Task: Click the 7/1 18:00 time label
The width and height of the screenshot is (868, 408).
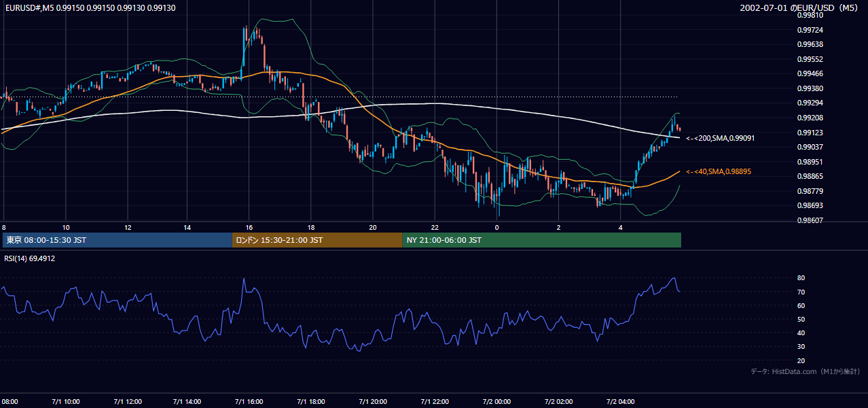Action: [x=311, y=401]
